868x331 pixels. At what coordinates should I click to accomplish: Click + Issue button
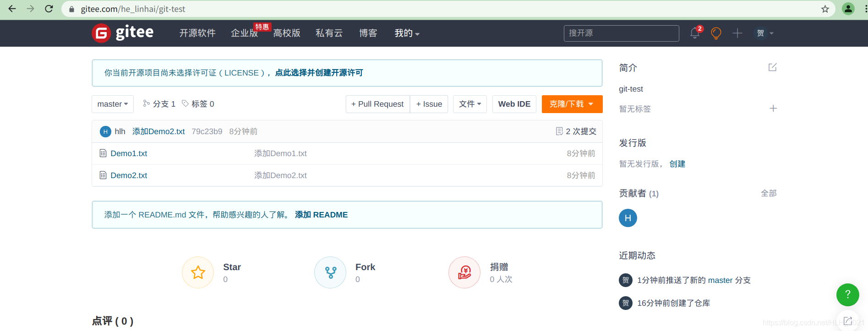click(429, 104)
